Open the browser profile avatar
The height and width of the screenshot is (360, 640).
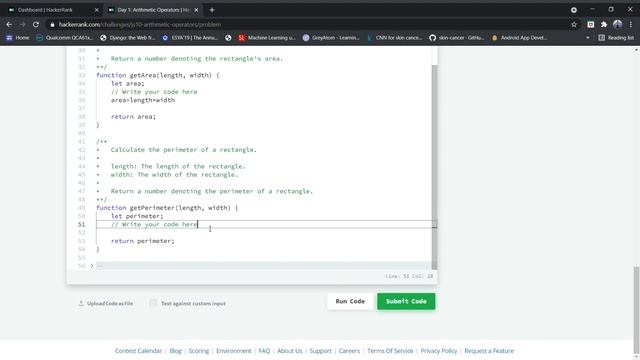[x=618, y=24]
